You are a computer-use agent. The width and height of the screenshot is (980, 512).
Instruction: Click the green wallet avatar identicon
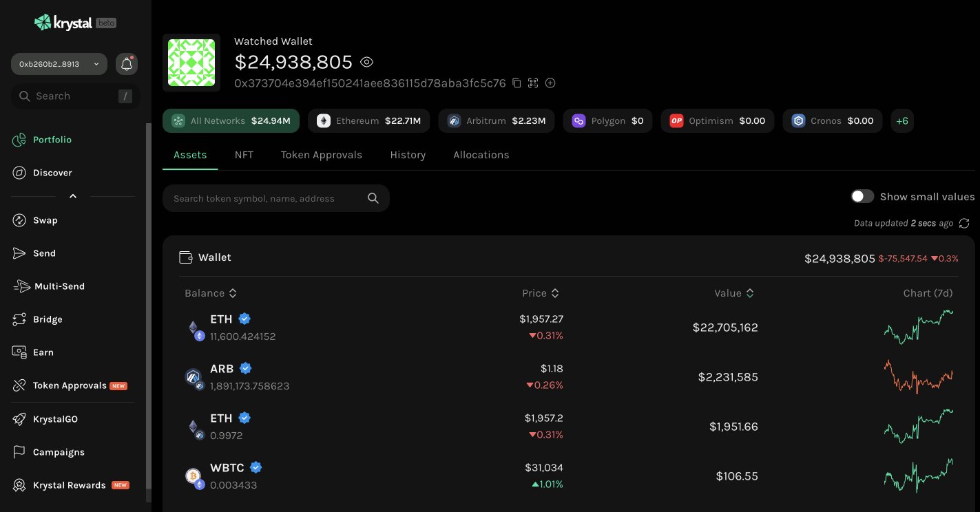[191, 63]
